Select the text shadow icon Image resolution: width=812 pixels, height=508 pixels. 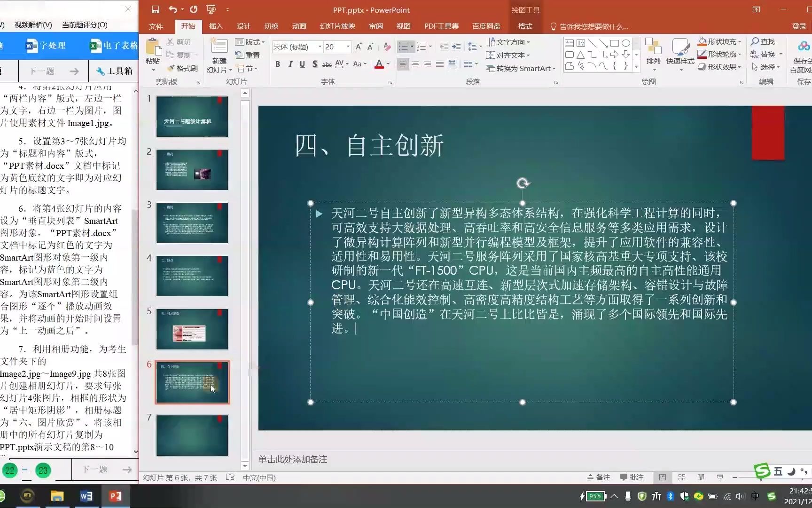click(314, 64)
